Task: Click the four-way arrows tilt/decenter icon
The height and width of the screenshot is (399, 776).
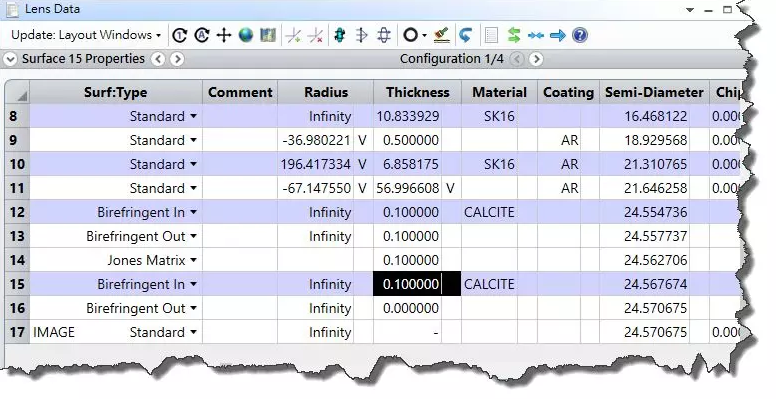Action: point(224,35)
